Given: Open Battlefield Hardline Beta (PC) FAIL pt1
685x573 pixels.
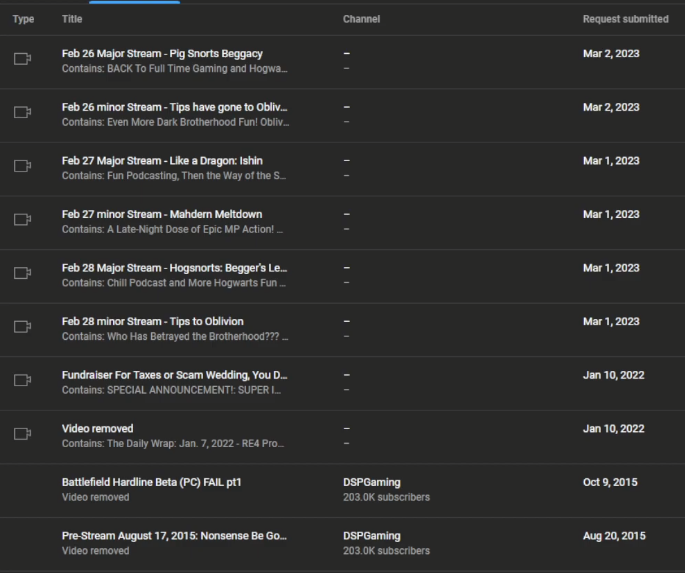Looking at the screenshot, I should point(151,482).
